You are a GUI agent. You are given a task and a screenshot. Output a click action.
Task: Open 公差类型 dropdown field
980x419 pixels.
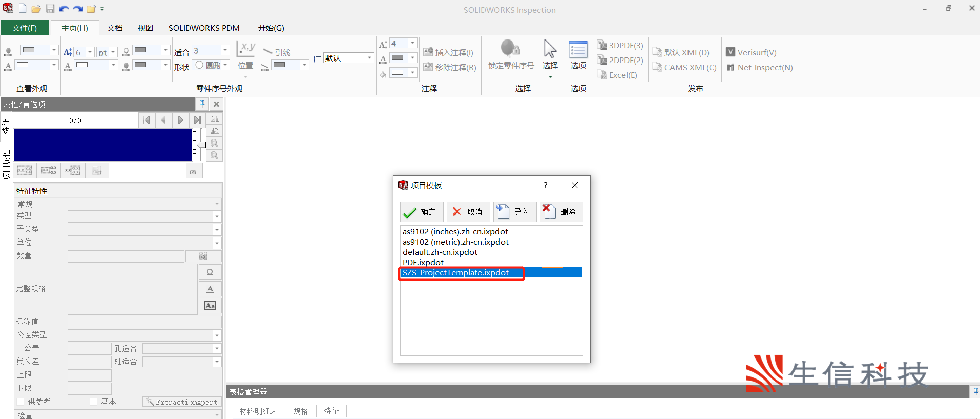click(144, 335)
